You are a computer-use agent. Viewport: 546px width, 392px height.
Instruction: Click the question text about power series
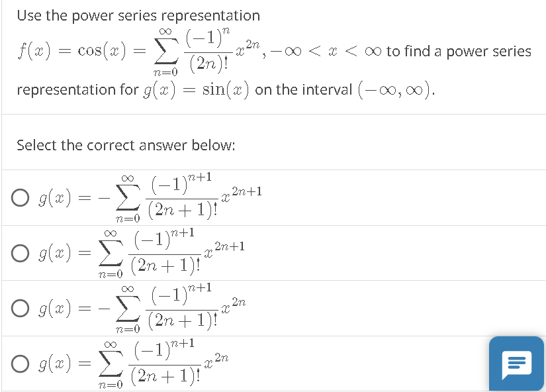click(x=139, y=15)
